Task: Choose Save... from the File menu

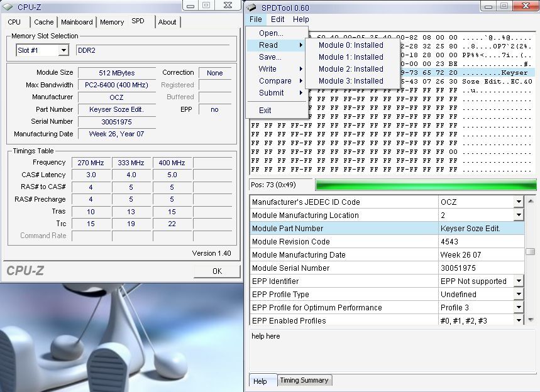Action: click(277, 57)
